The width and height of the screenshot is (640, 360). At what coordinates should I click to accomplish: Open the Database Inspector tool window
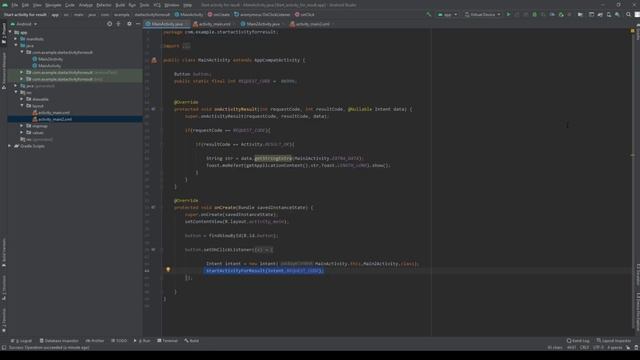point(59,340)
